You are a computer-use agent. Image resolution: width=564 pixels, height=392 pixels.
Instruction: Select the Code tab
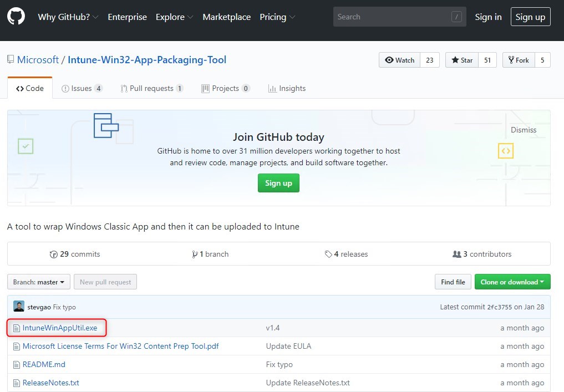tap(30, 88)
